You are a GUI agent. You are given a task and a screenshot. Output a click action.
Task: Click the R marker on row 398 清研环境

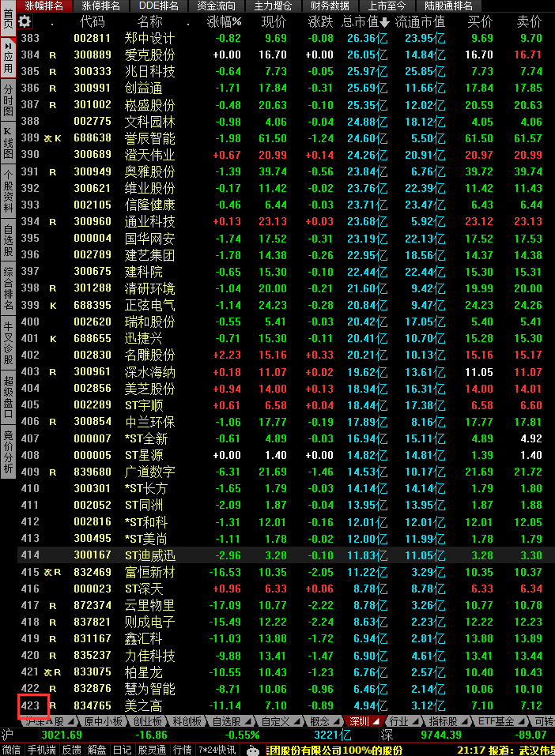pos(53,289)
